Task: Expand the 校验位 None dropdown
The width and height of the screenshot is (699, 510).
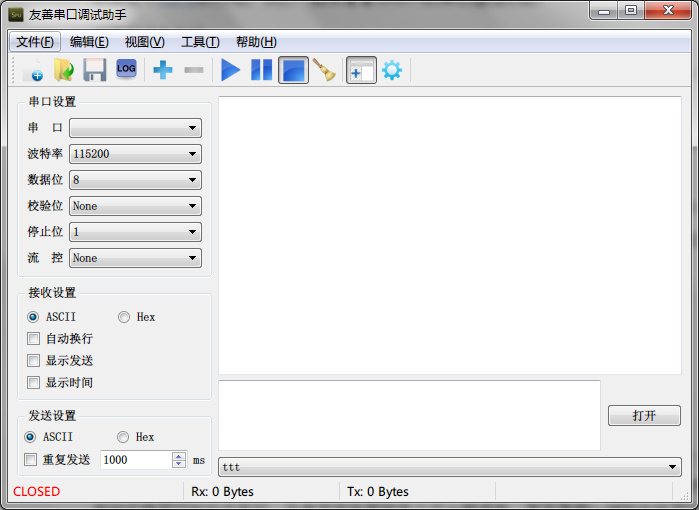Action: [136, 206]
